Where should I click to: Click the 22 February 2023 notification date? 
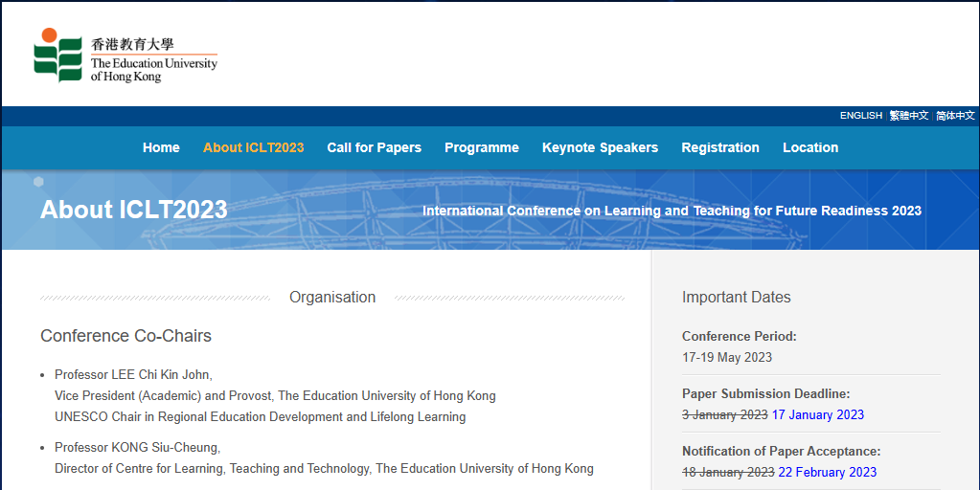(x=827, y=472)
